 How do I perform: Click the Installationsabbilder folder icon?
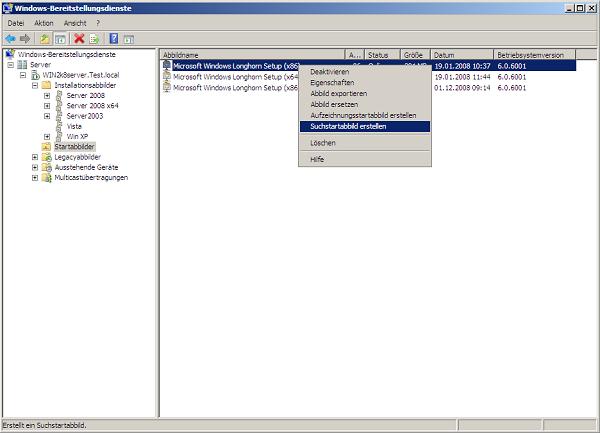(46, 85)
